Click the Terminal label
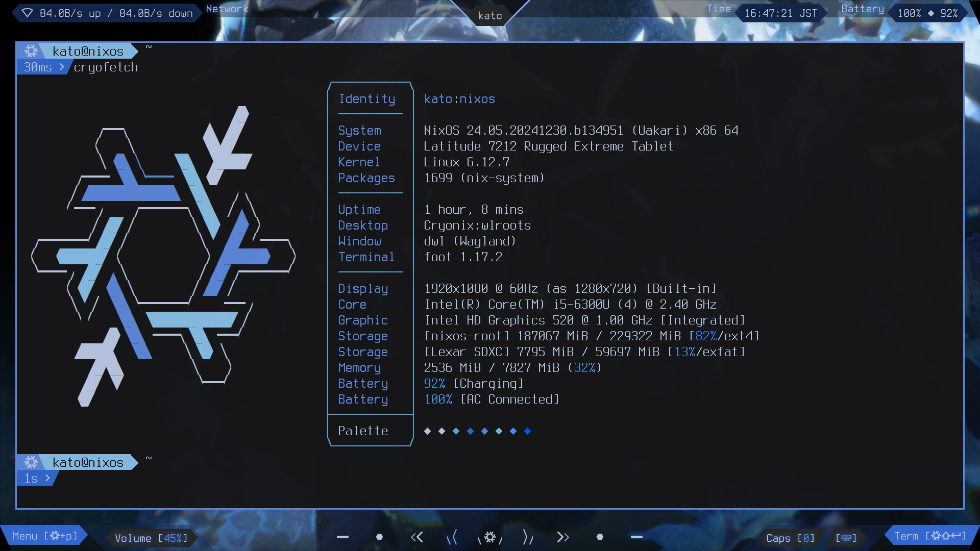 pos(366,257)
